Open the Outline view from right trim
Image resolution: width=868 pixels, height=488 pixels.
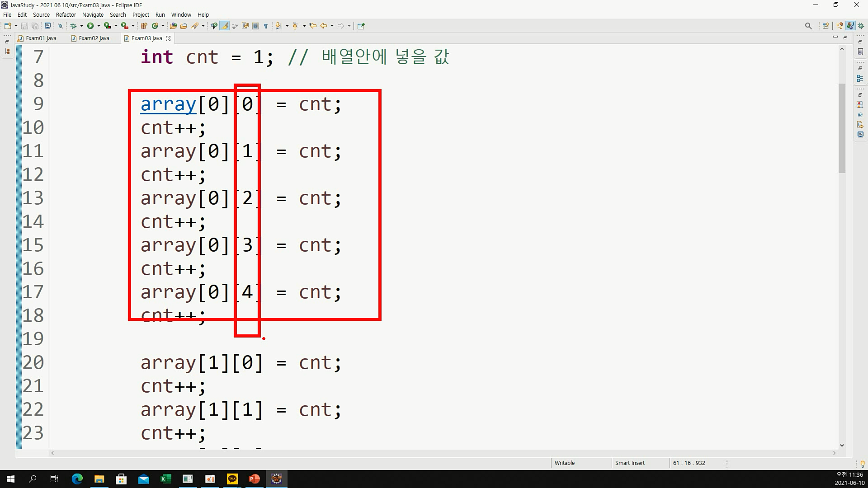[860, 79]
